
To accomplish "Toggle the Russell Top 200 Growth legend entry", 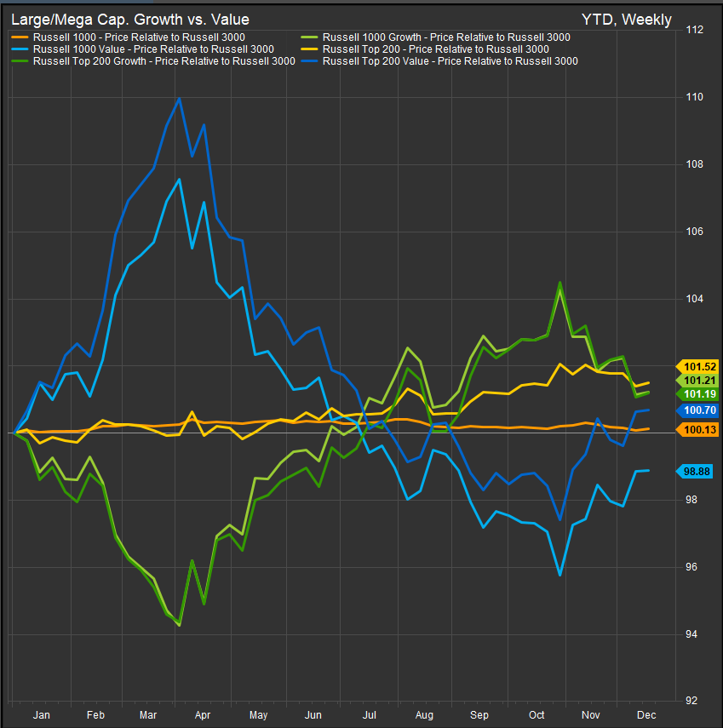I will [x=163, y=61].
